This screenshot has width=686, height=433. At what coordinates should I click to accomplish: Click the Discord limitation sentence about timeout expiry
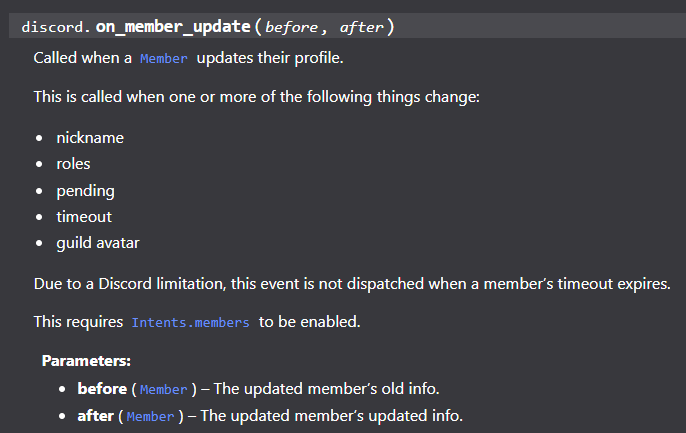click(352, 284)
